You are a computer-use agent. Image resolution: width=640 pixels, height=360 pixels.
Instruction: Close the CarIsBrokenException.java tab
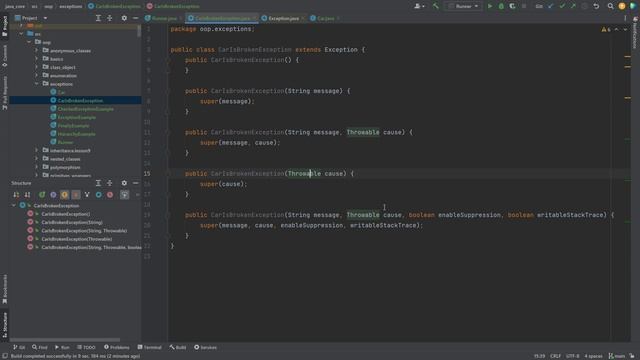click(255, 18)
